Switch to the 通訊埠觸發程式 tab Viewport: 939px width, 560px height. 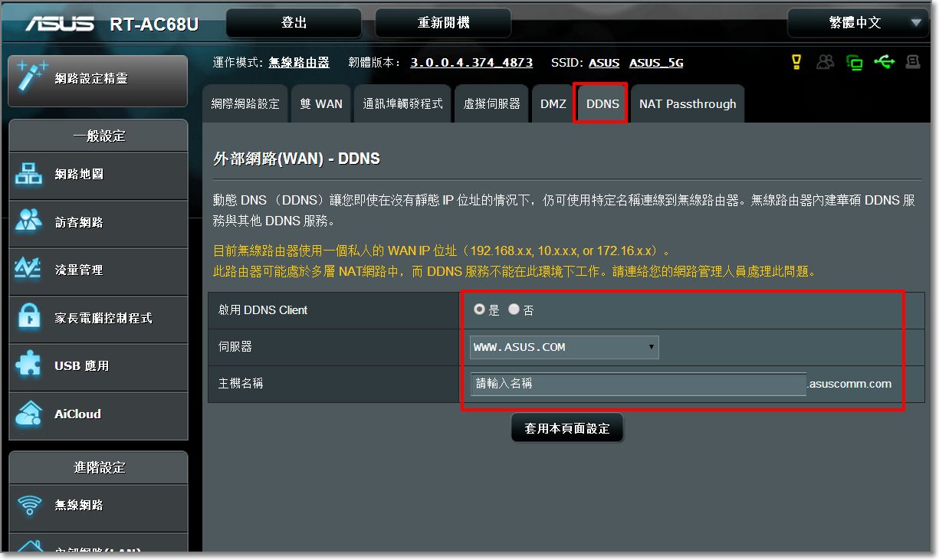click(402, 103)
